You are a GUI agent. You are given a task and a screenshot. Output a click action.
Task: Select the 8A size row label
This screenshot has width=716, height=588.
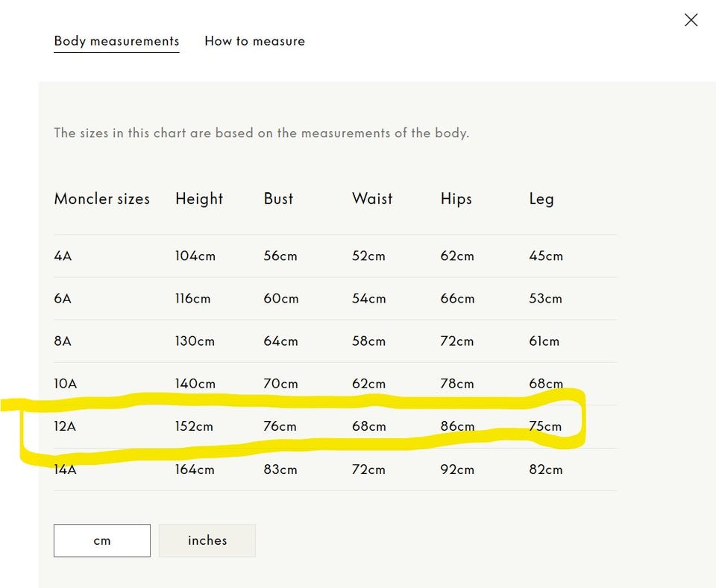[63, 341]
